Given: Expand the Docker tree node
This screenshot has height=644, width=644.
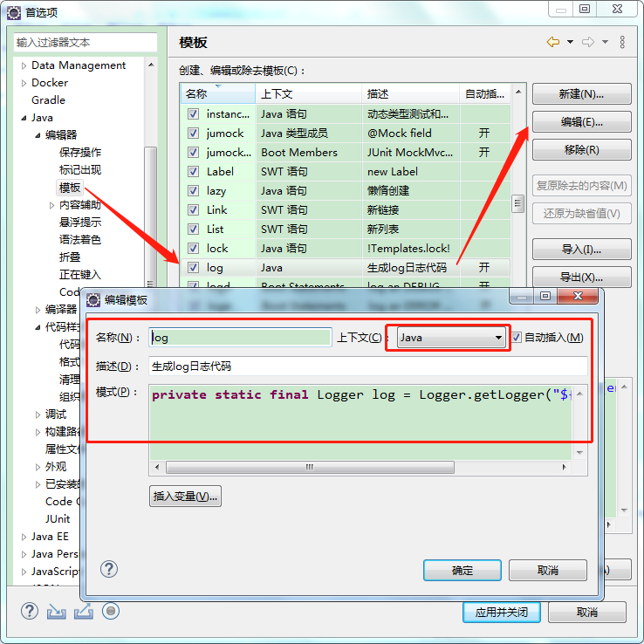Looking at the screenshot, I should (x=24, y=83).
